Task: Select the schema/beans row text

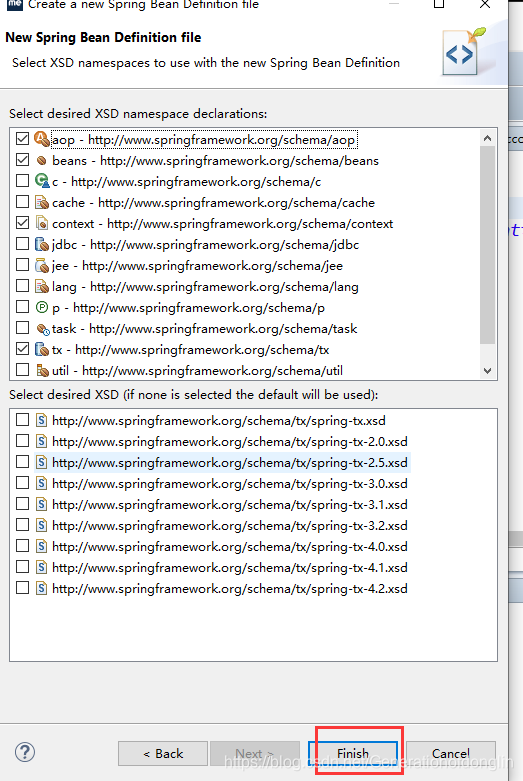Action: [216, 161]
